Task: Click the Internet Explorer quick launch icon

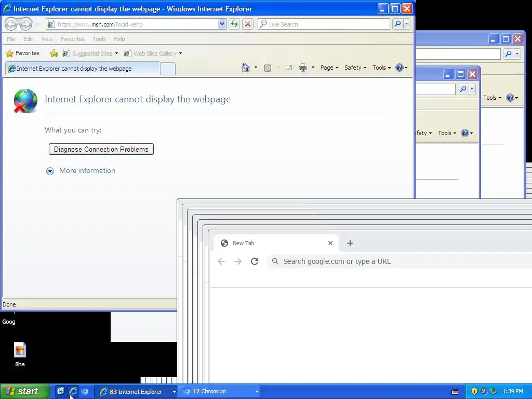Action: tap(73, 392)
